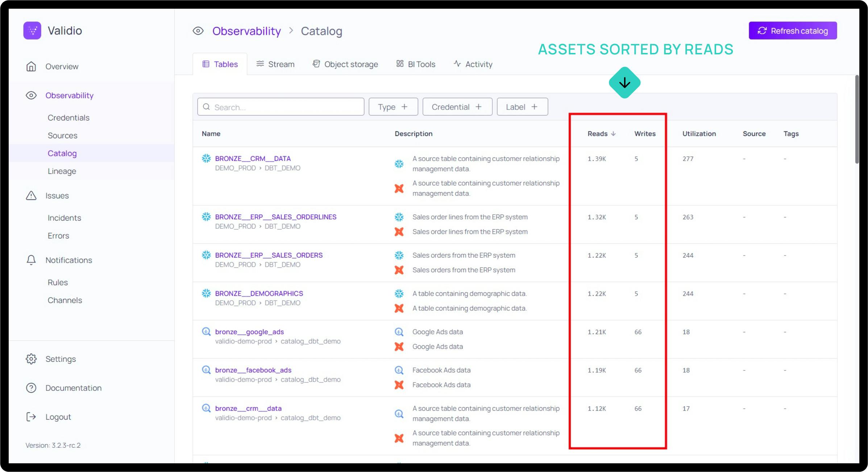
Task: Click the Issues warning triangle icon
Action: pos(31,195)
